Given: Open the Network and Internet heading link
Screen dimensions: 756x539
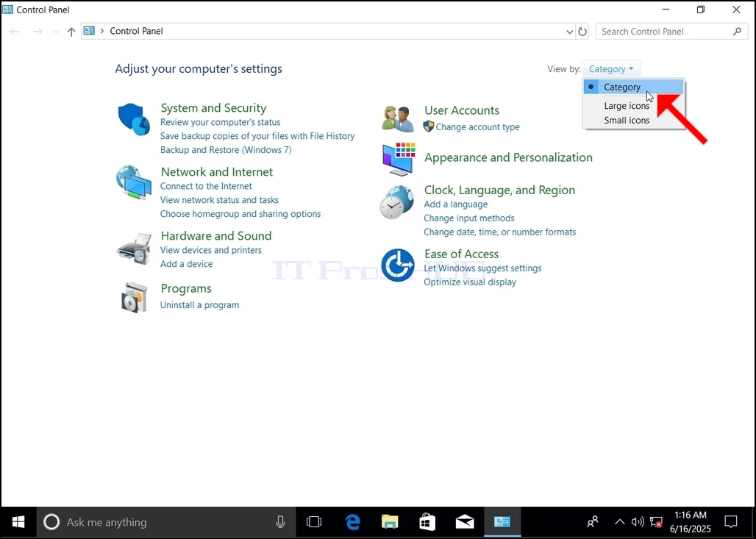Looking at the screenshot, I should [217, 171].
